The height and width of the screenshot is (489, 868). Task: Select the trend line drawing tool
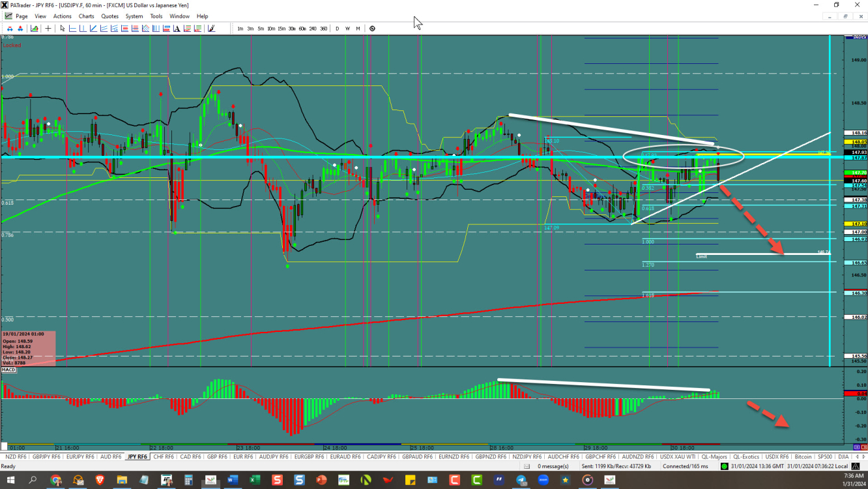[x=93, y=28]
